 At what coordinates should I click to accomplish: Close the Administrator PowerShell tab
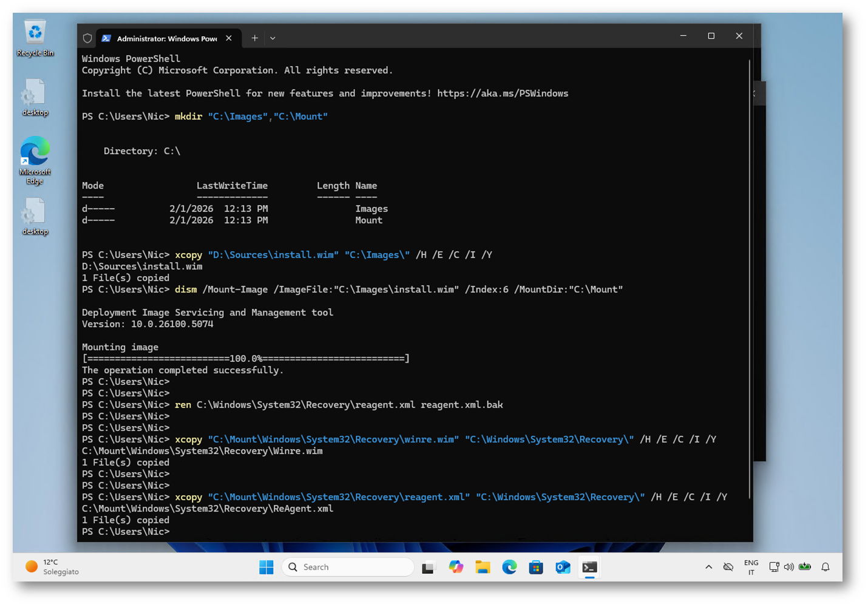(229, 38)
